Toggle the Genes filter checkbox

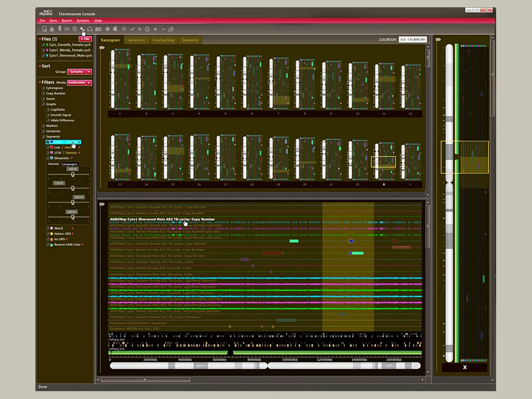pos(43,99)
